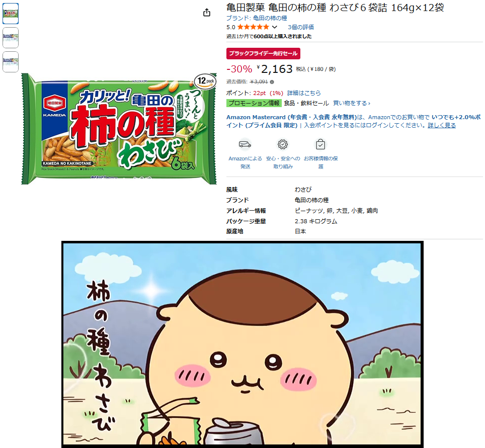This screenshot has height=448, width=485.
Task: Click the customer information protection bag icon
Action: (x=320, y=144)
